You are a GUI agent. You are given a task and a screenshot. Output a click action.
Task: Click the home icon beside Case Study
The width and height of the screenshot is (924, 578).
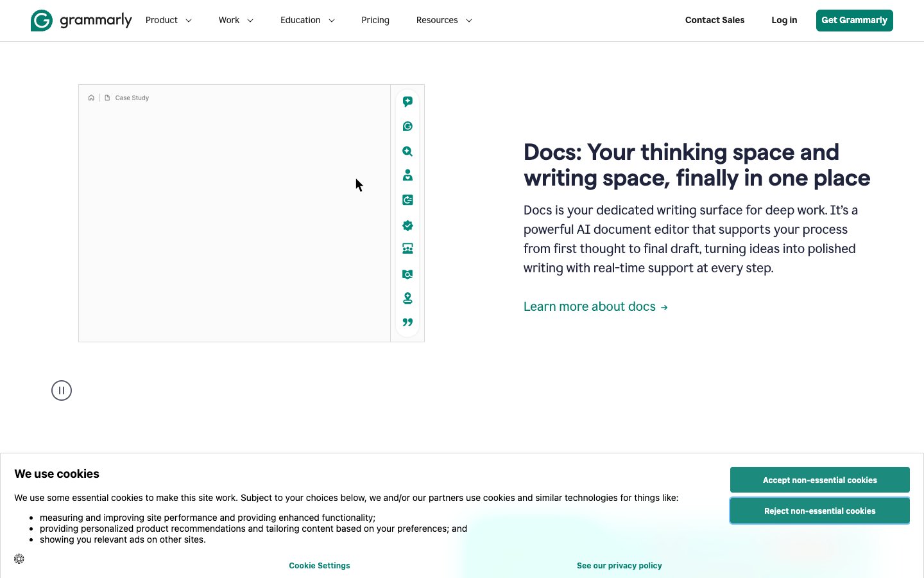91,98
